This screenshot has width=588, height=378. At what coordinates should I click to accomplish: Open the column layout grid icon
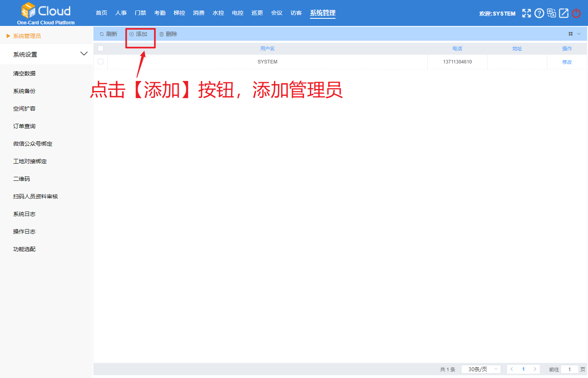pos(570,34)
